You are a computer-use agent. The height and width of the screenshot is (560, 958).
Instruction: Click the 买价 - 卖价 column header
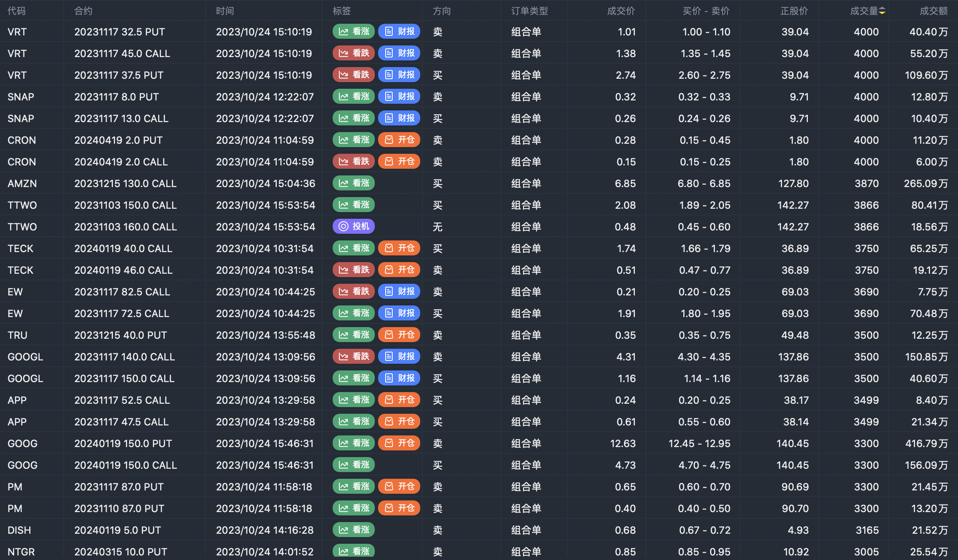(706, 11)
